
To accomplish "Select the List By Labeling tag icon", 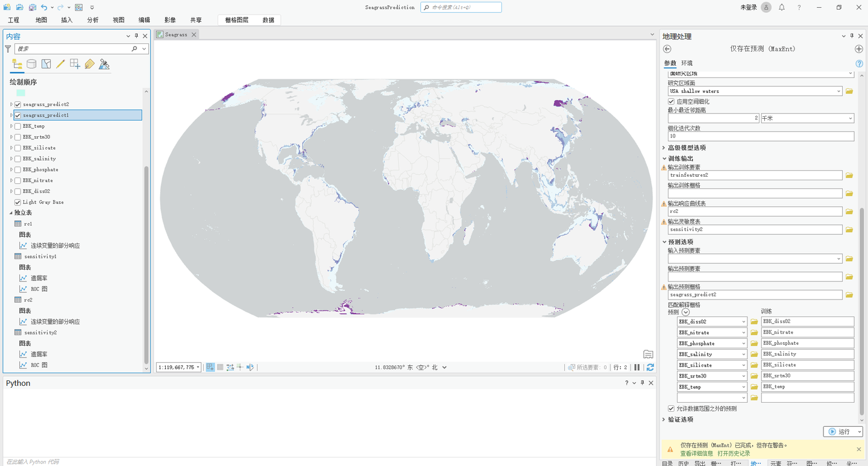I will (89, 63).
